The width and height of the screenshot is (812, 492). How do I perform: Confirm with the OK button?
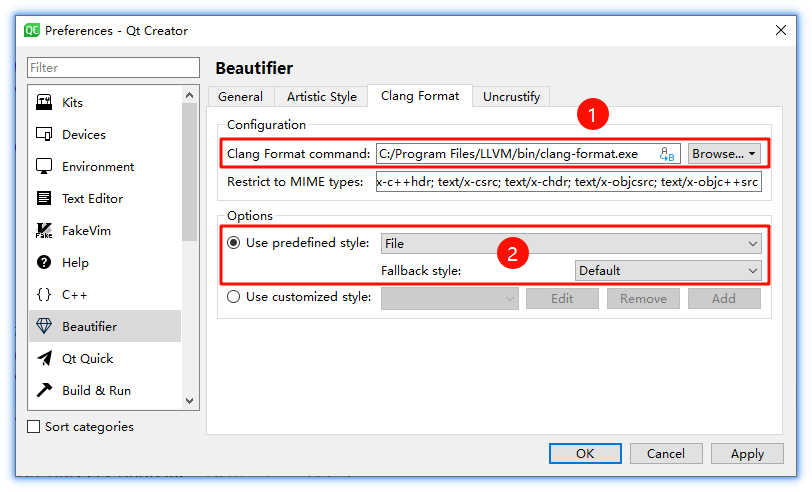pos(585,454)
